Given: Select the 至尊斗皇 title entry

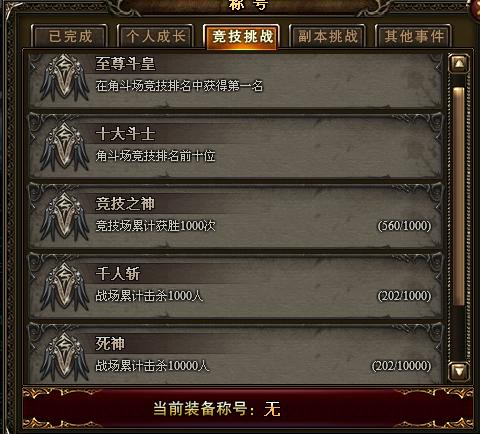Looking at the screenshot, I should (x=236, y=81).
